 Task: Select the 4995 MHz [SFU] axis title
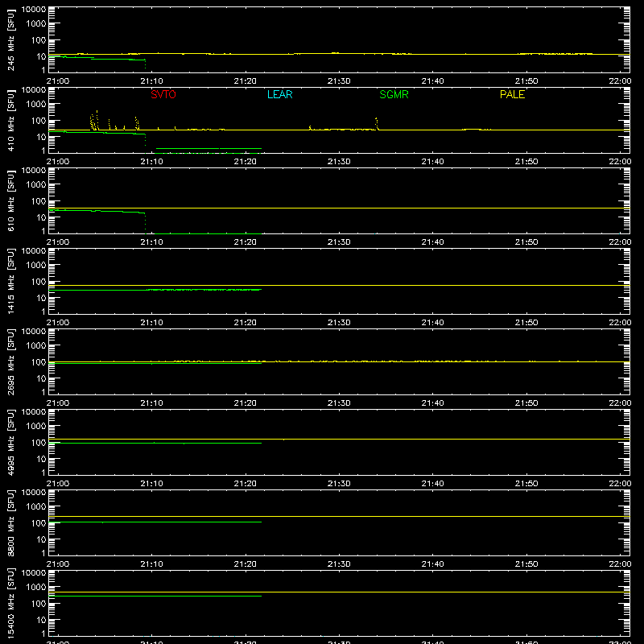pyautogui.click(x=11, y=442)
